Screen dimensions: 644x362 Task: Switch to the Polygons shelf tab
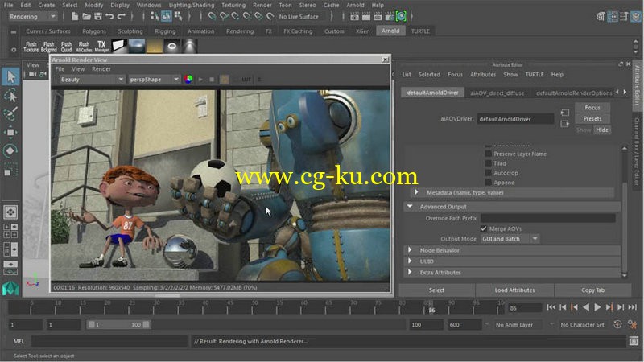click(x=93, y=31)
